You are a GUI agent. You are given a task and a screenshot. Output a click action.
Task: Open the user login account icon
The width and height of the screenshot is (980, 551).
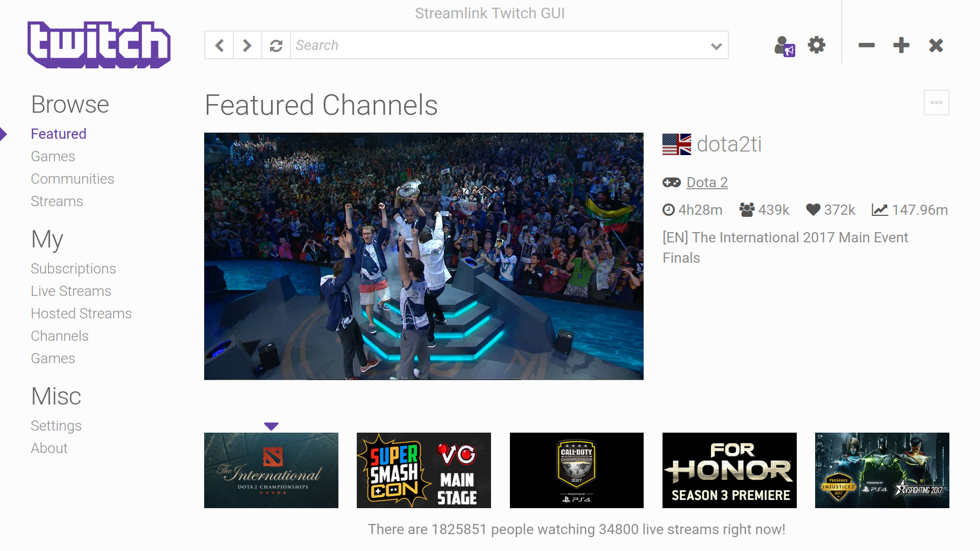coord(784,46)
